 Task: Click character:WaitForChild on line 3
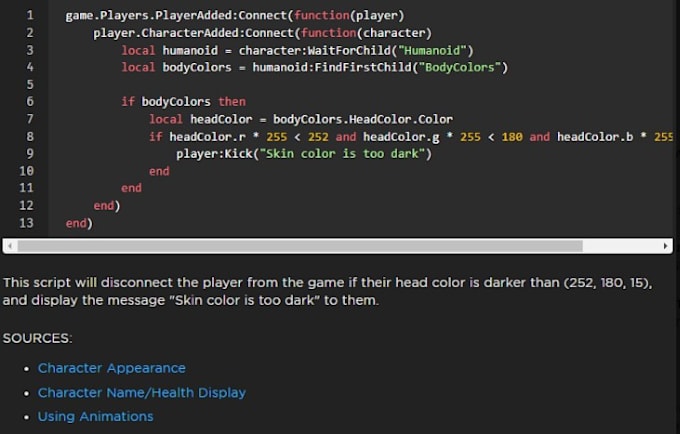tap(314, 50)
